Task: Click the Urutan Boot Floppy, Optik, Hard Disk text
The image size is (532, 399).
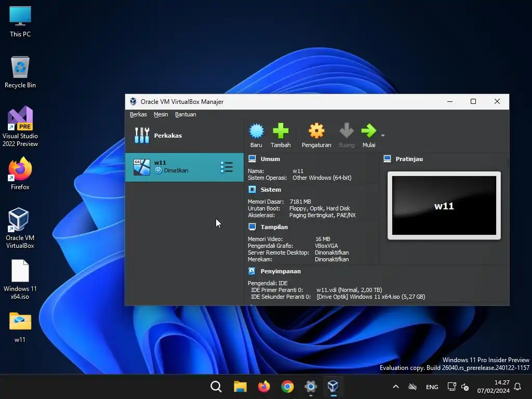Action: click(x=320, y=208)
